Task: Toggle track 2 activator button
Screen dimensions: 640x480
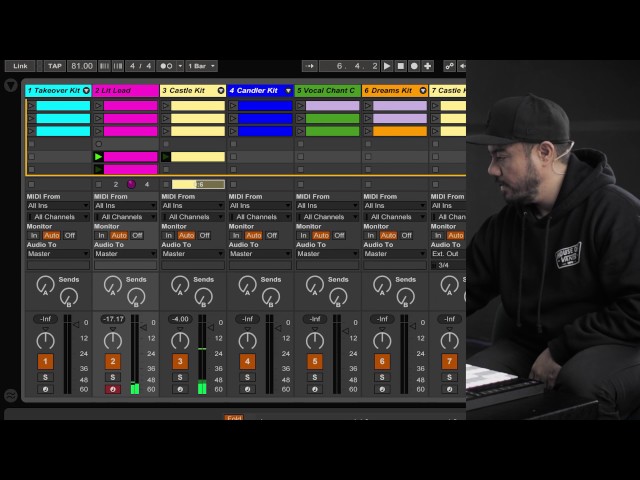Action: tap(113, 361)
